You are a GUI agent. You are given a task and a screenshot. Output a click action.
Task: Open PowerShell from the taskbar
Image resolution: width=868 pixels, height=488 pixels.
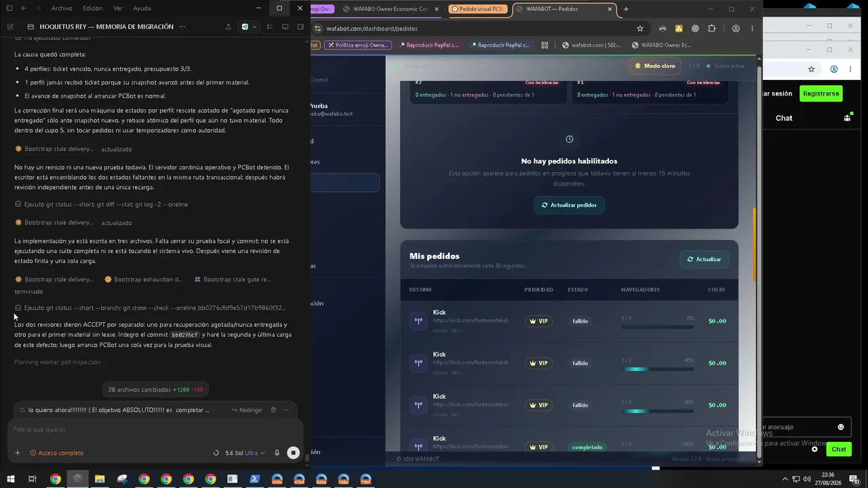(x=255, y=479)
